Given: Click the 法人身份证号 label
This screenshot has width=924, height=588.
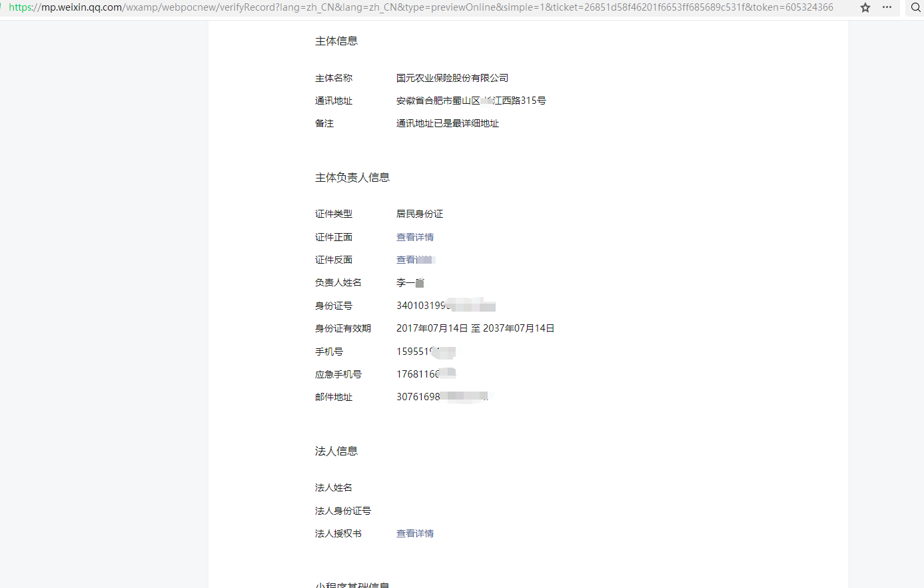Looking at the screenshot, I should tap(343, 511).
